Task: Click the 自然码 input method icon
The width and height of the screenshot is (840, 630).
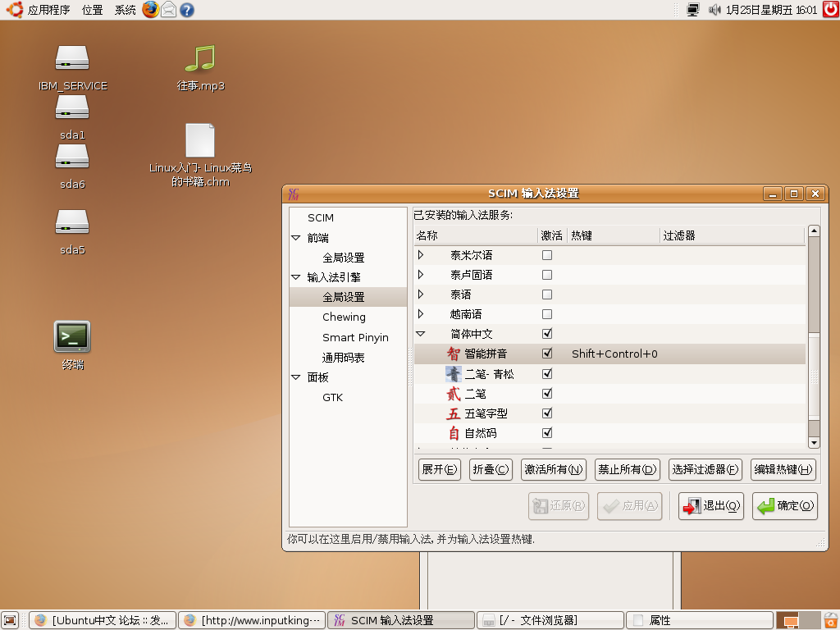Action: coord(454,433)
